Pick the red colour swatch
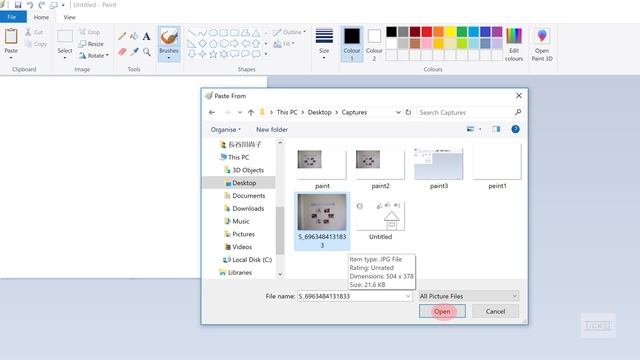 [427, 32]
